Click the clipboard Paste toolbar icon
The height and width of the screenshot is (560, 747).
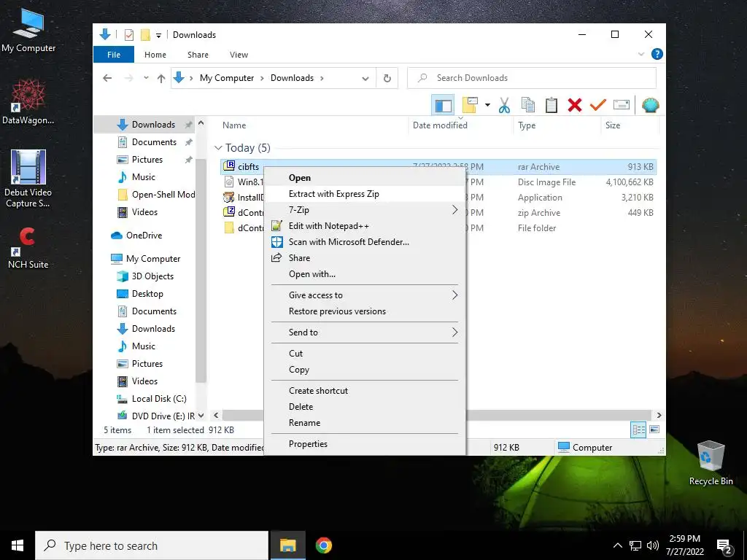[x=551, y=105]
